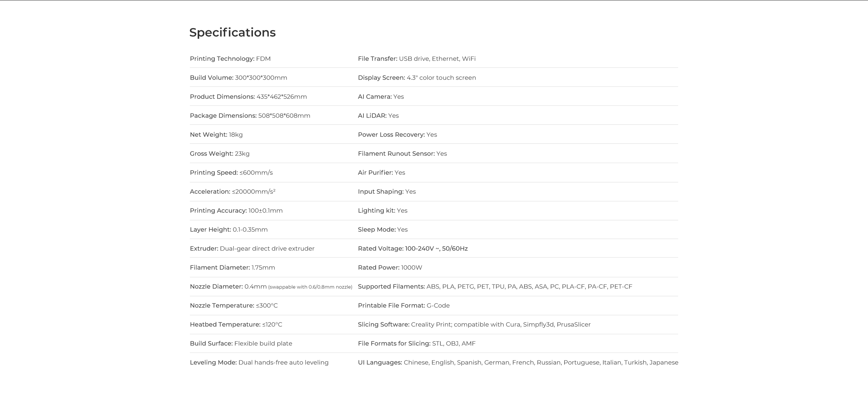Click the AI LiDAR Yes entry
The height and width of the screenshot is (417, 868).
click(x=378, y=116)
